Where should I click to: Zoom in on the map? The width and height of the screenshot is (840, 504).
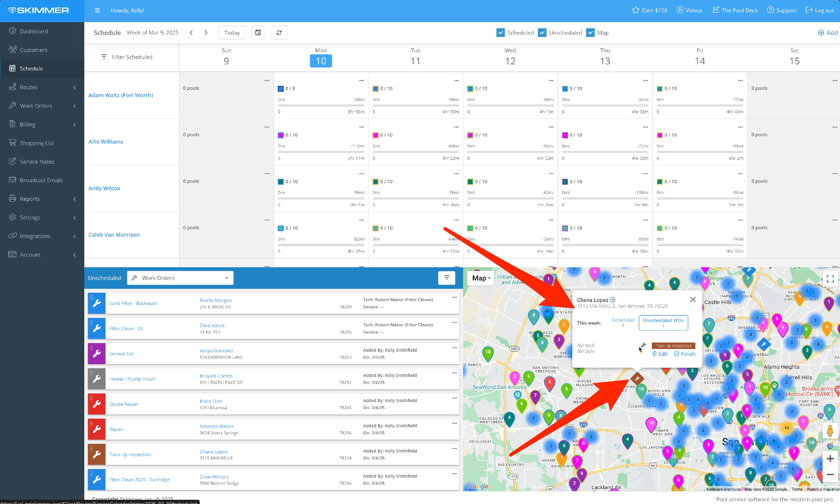830,458
